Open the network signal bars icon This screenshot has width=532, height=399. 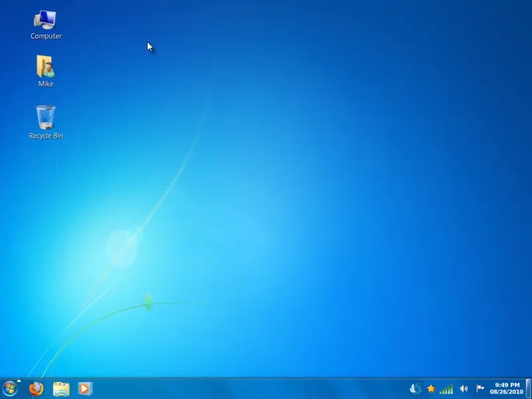click(446, 389)
